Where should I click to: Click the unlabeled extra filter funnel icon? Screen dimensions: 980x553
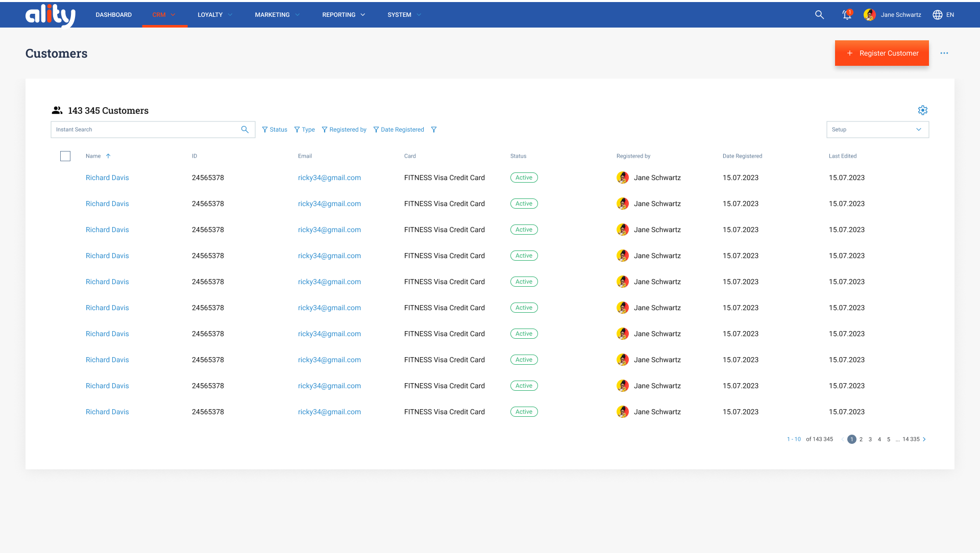coord(433,130)
